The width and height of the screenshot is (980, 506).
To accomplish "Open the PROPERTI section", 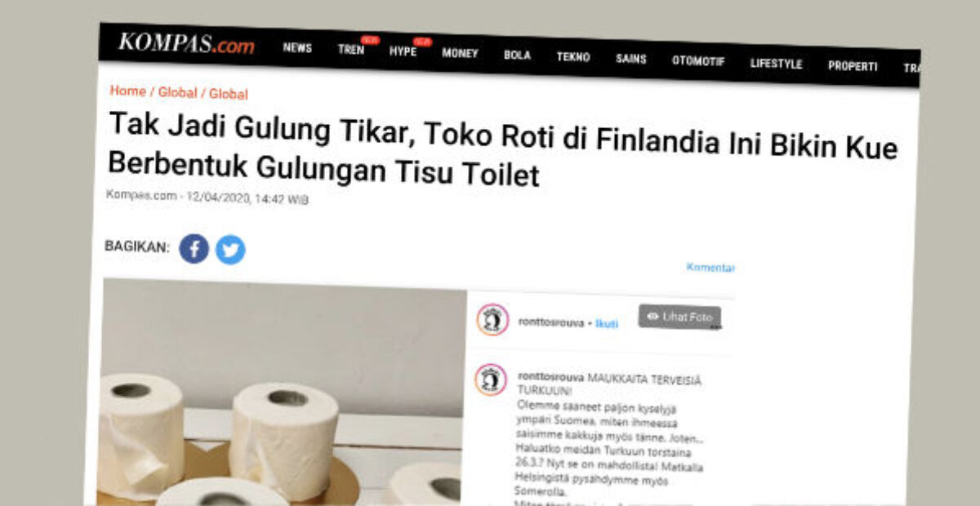I will pos(853,66).
